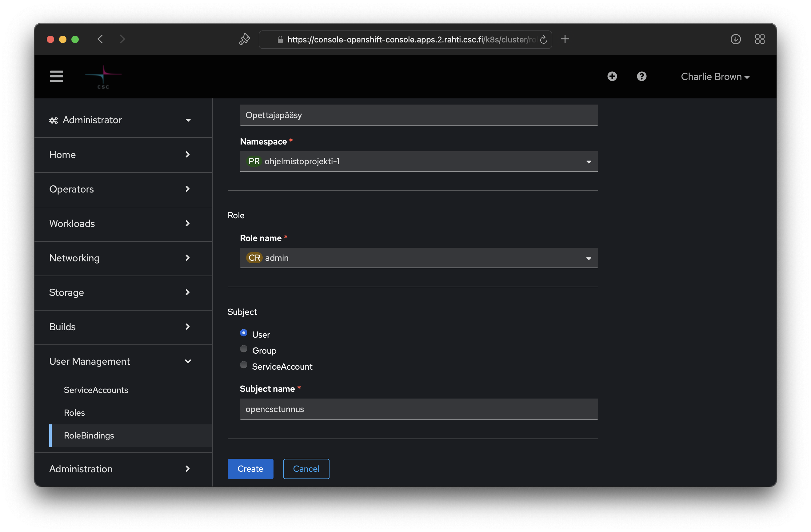Click the browser reload icon
Image resolution: width=811 pixels, height=532 pixels.
[x=544, y=40]
